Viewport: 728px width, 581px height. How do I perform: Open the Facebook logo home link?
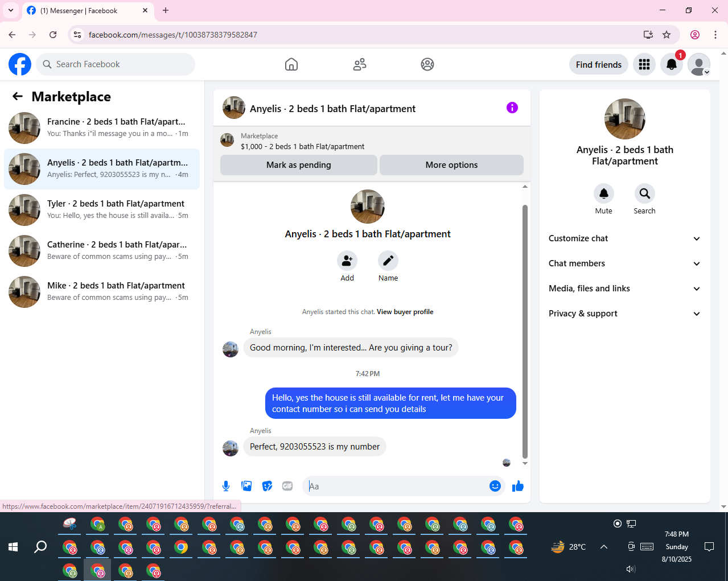20,64
